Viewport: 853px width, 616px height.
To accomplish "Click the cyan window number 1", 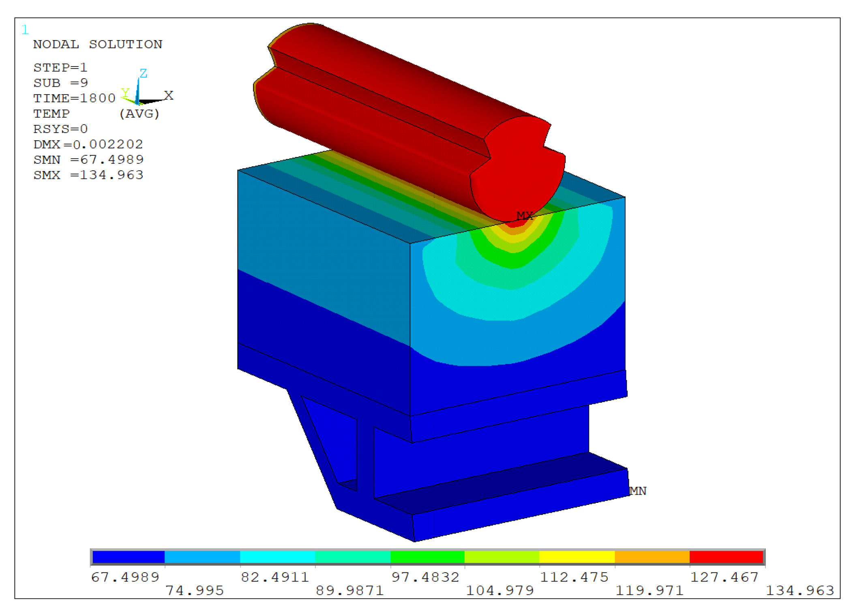I will coord(25,30).
